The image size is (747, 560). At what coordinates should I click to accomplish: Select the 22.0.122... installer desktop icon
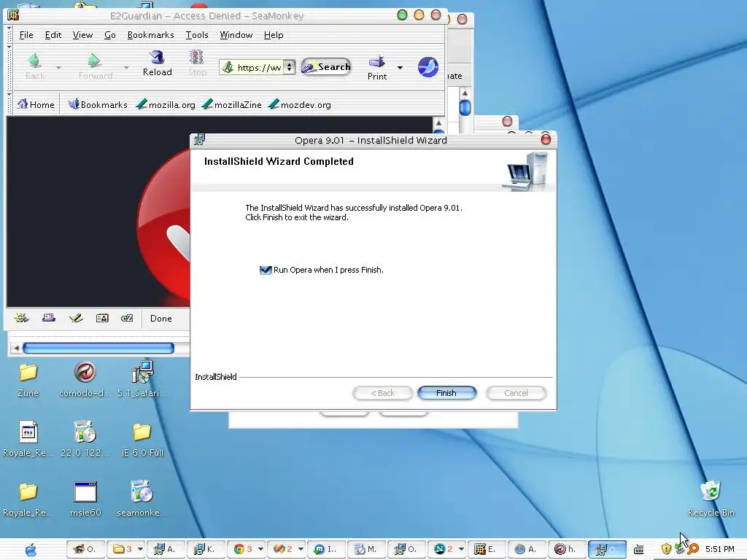(85, 439)
